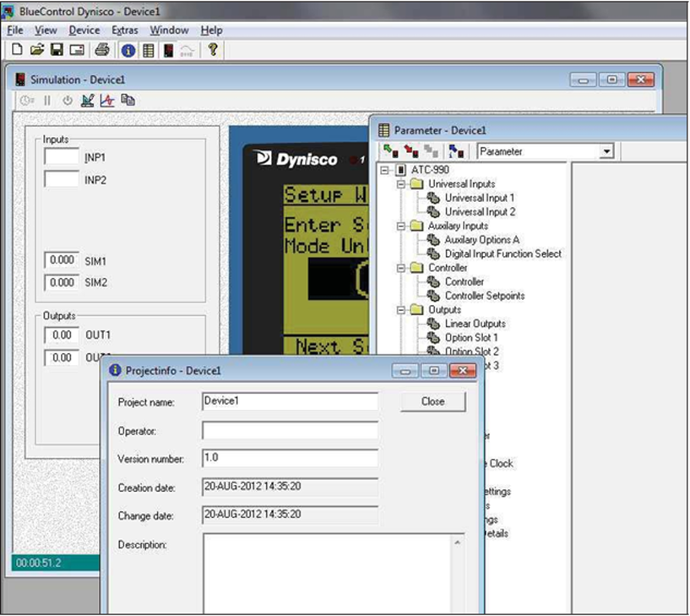Click the Description text area
The image size is (690, 616).
[328, 574]
